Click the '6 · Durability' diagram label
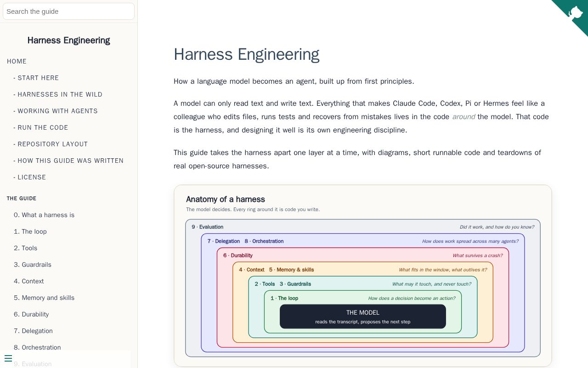Image resolution: width=588 pixels, height=368 pixels. [238, 255]
